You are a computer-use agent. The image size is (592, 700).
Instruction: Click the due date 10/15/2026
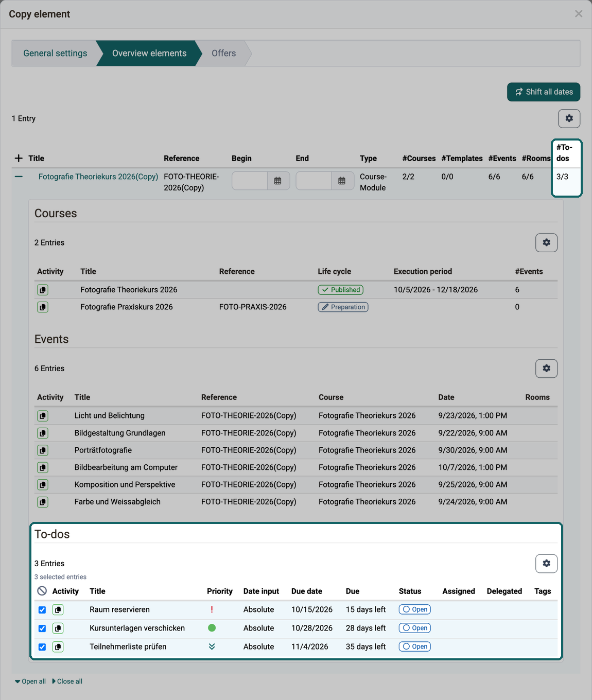312,609
